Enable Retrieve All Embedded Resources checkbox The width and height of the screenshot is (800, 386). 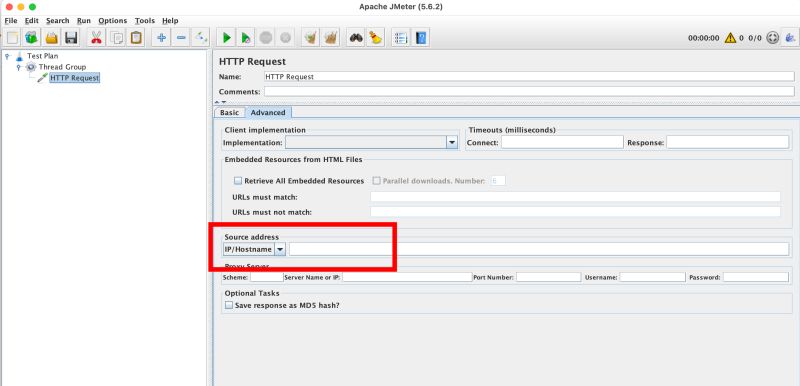click(238, 181)
